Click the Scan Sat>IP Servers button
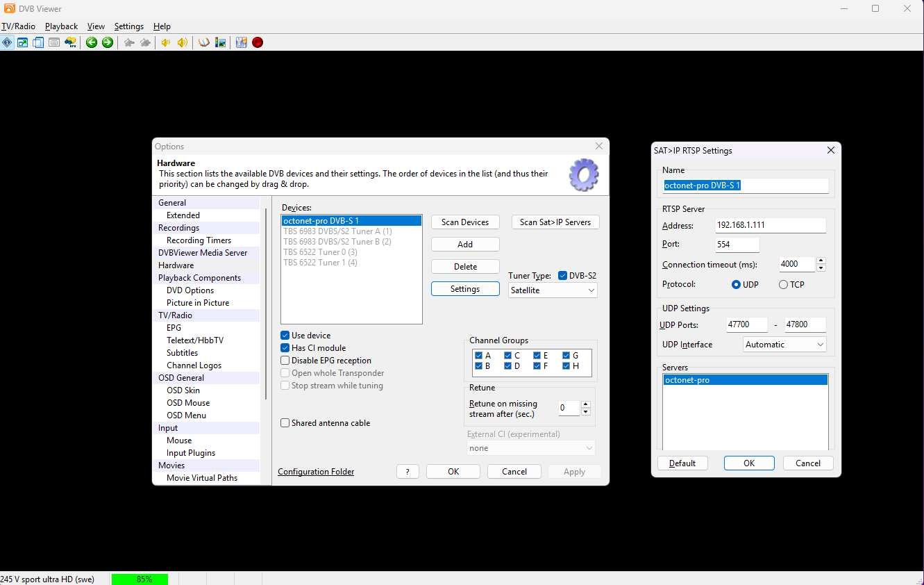Viewport: 924px width, 585px height. pyautogui.click(x=555, y=222)
